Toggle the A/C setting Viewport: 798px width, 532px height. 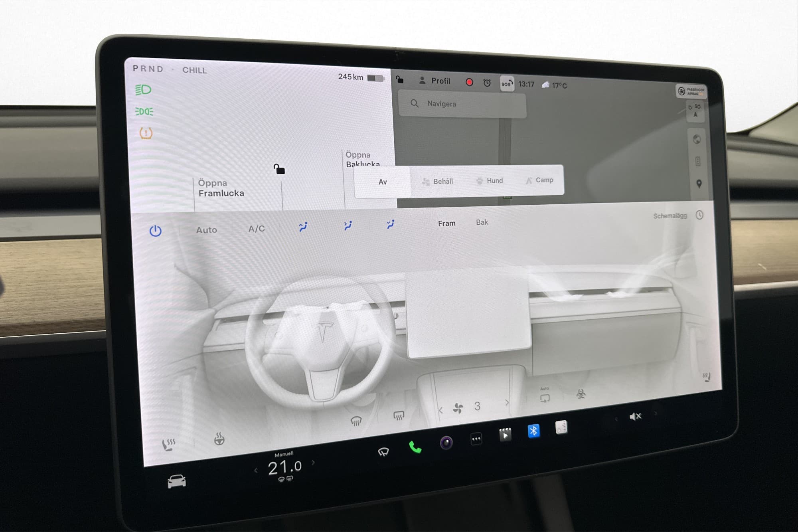(256, 229)
